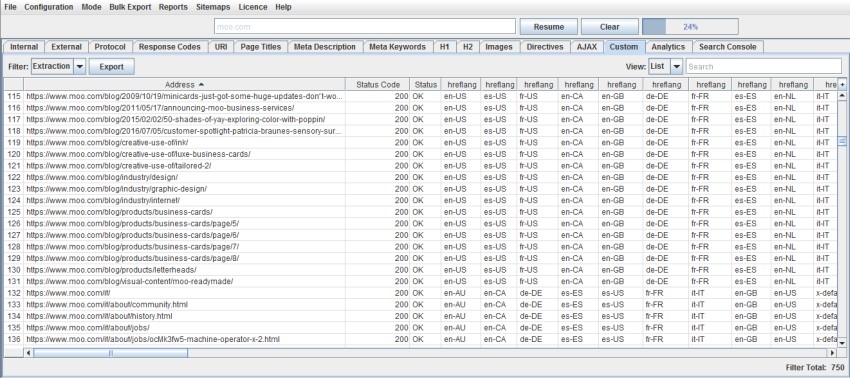Open the Help menu
The image size is (850, 378).
tap(283, 7)
